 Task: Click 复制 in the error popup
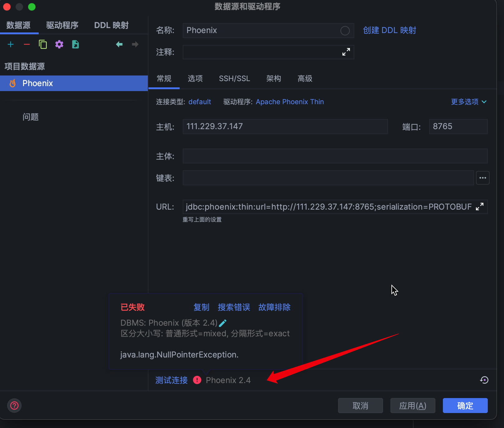coord(201,307)
